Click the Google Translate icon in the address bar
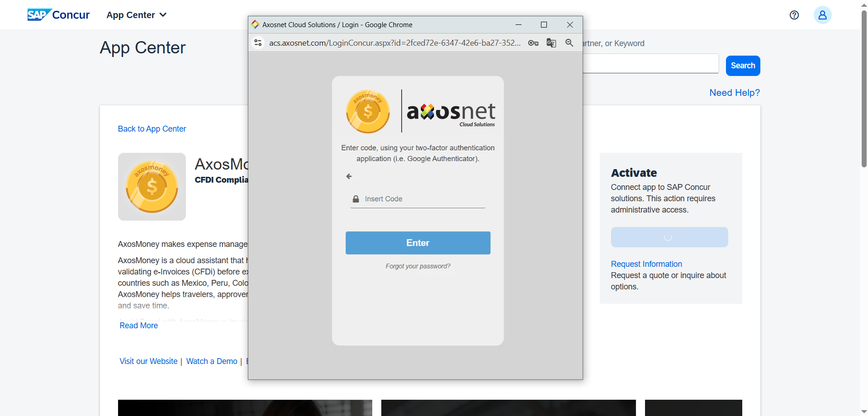The image size is (868, 416). click(x=551, y=43)
